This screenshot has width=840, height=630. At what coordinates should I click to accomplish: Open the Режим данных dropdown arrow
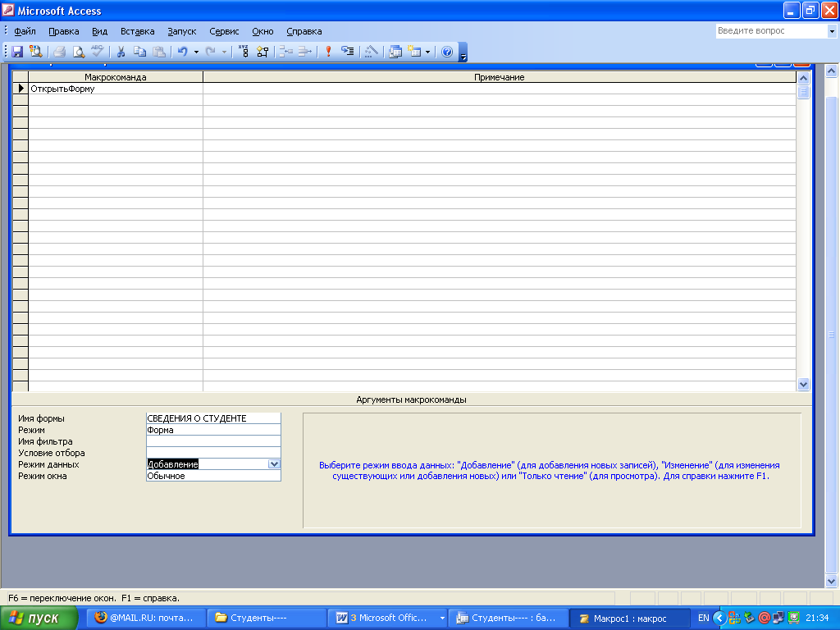point(274,464)
